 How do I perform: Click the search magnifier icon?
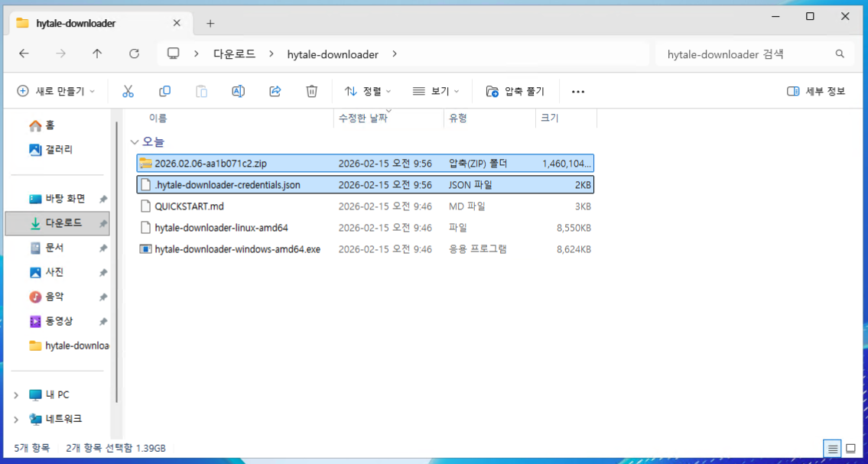click(x=840, y=54)
